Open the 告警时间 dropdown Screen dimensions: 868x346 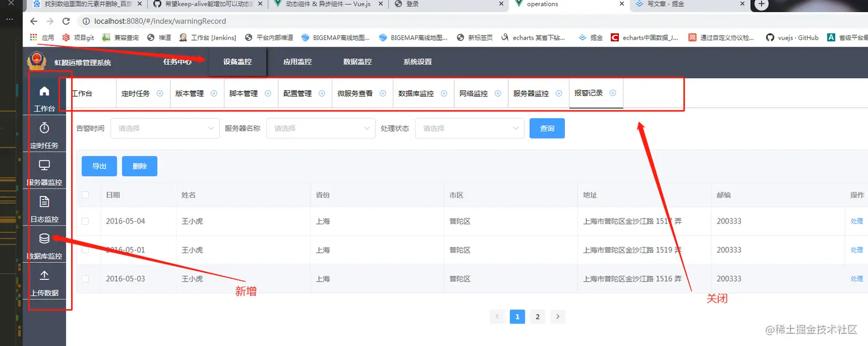(x=165, y=128)
